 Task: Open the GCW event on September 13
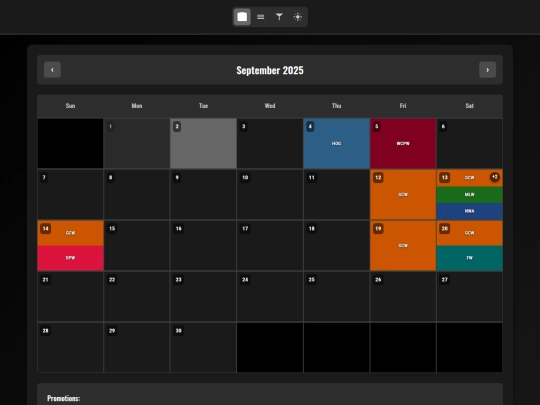[x=469, y=178]
